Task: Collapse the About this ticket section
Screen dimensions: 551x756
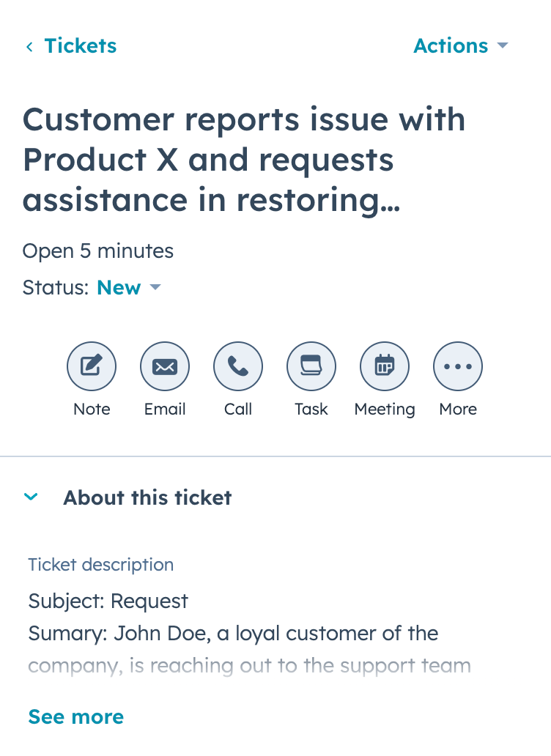Action: pos(32,497)
